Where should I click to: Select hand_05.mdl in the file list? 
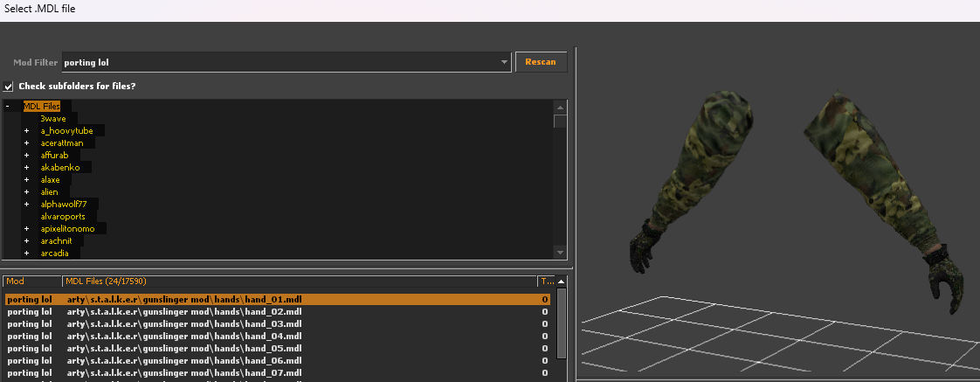(278, 348)
